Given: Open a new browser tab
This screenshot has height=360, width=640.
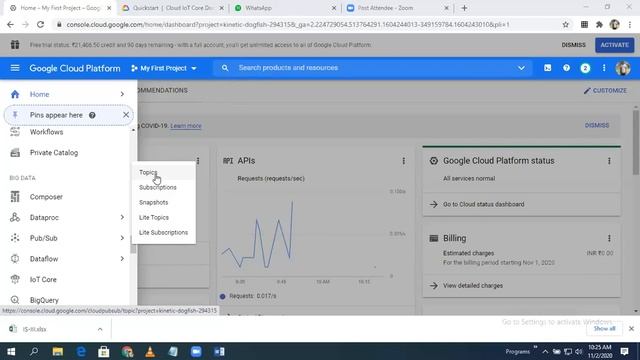Looking at the screenshot, I should tap(464, 8).
